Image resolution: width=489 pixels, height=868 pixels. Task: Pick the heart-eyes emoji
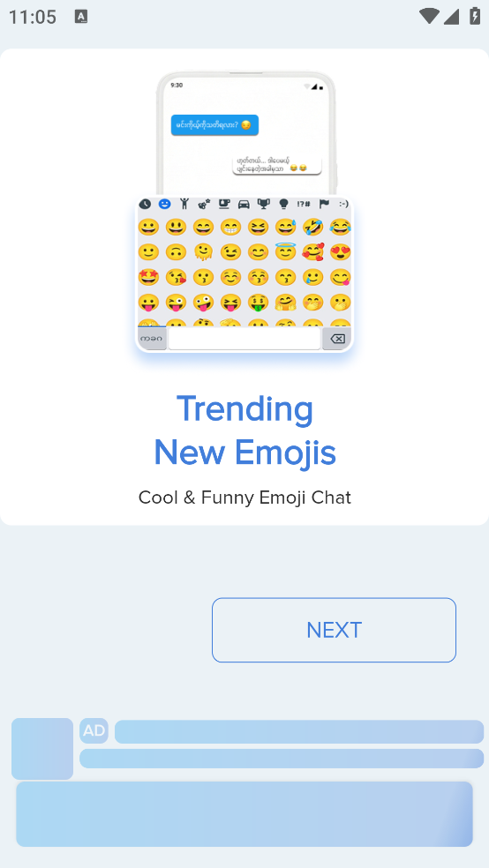pos(341,252)
